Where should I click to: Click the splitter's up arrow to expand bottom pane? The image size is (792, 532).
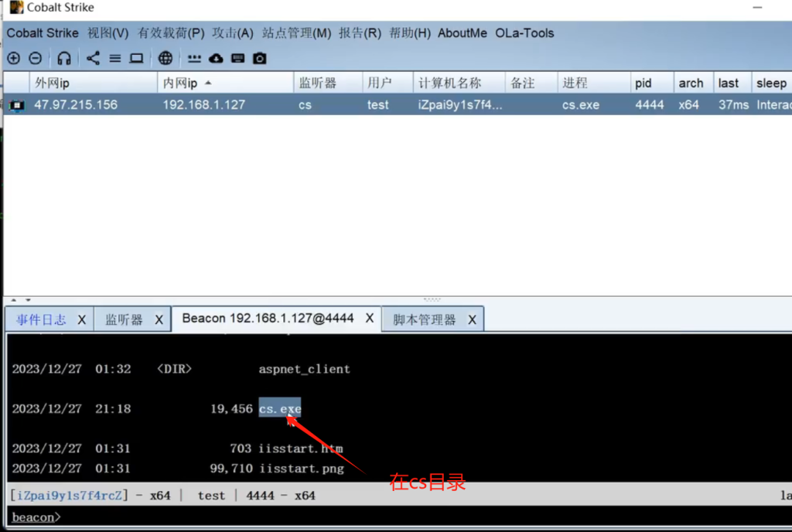coord(14,300)
